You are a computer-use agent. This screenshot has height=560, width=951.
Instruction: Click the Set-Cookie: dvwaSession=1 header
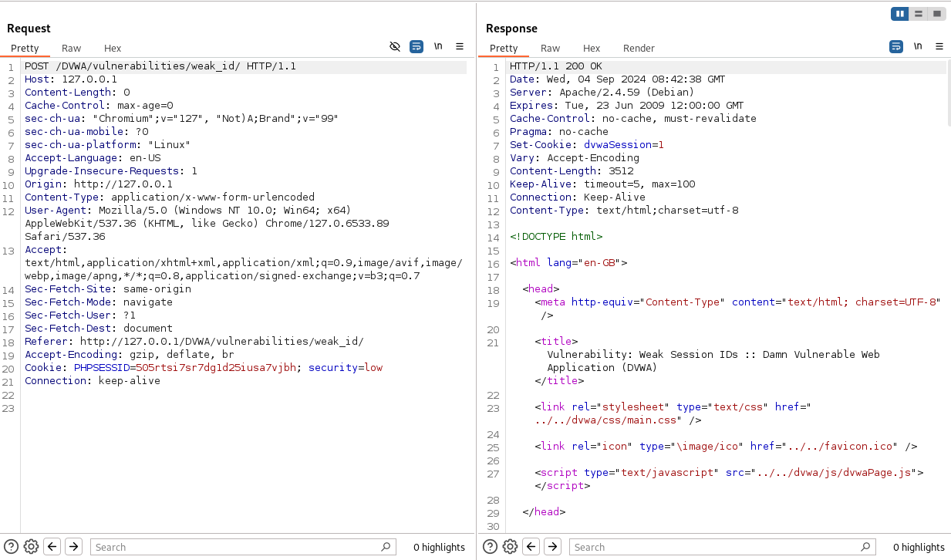(x=587, y=146)
